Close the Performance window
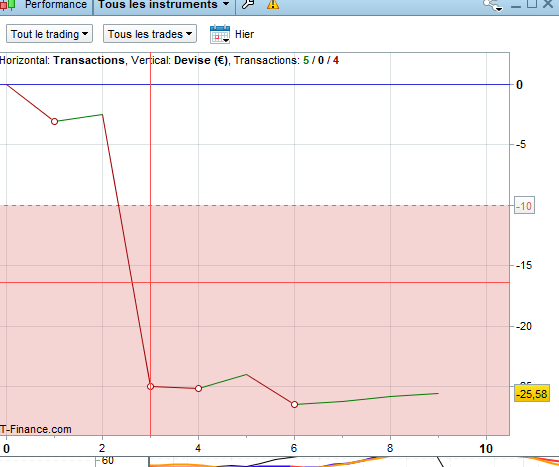The height and width of the screenshot is (467, 559). click(548, 4)
